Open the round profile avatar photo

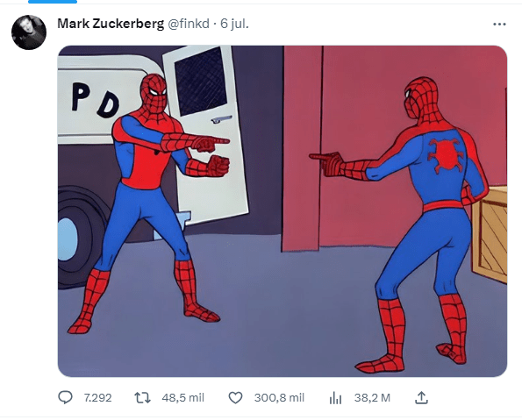click(29, 32)
